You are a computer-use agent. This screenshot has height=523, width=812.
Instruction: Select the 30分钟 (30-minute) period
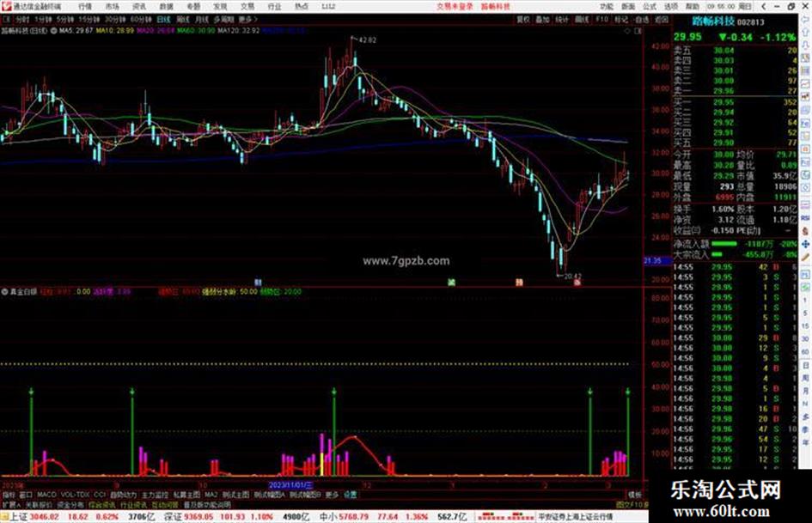(115, 19)
